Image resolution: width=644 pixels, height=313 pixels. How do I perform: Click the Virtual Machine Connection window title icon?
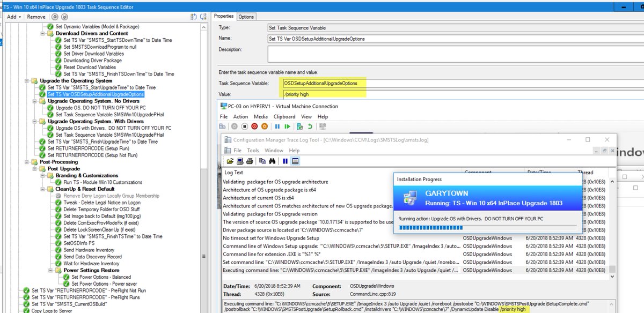pos(223,106)
